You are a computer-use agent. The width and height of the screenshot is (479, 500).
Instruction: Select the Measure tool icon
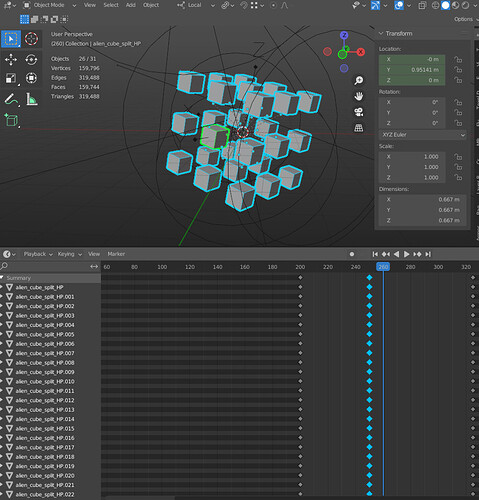tap(31, 99)
